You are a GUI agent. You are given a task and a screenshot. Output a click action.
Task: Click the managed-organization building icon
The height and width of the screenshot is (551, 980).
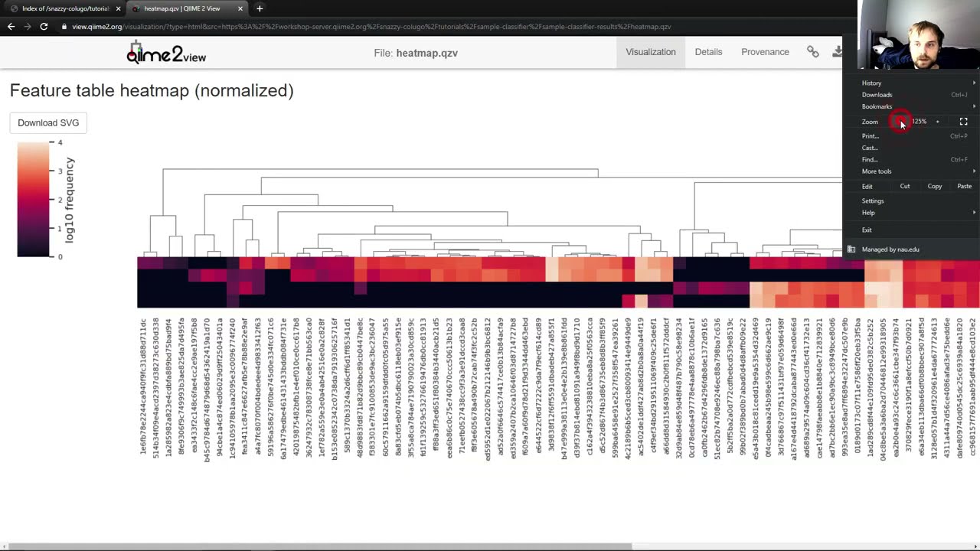(851, 249)
